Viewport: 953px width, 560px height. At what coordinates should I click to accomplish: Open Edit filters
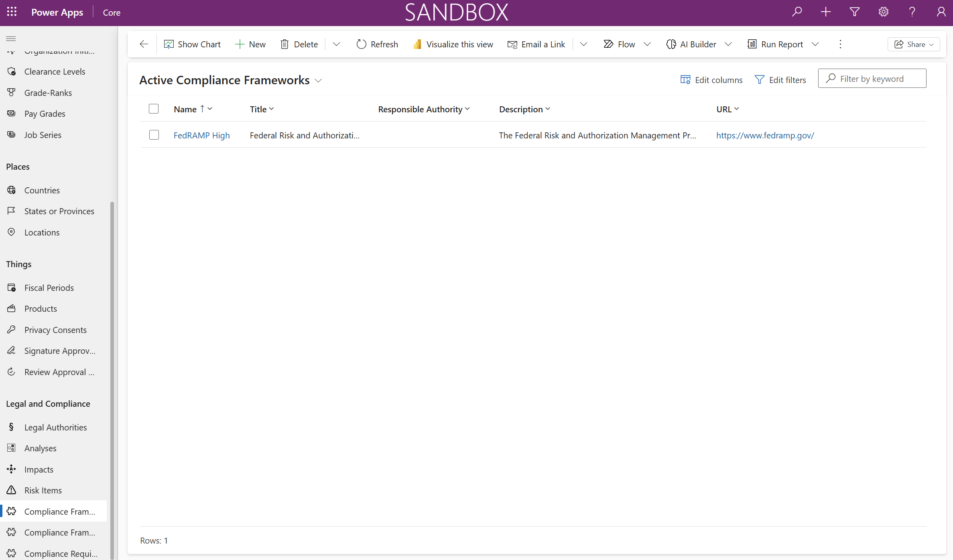coord(780,80)
